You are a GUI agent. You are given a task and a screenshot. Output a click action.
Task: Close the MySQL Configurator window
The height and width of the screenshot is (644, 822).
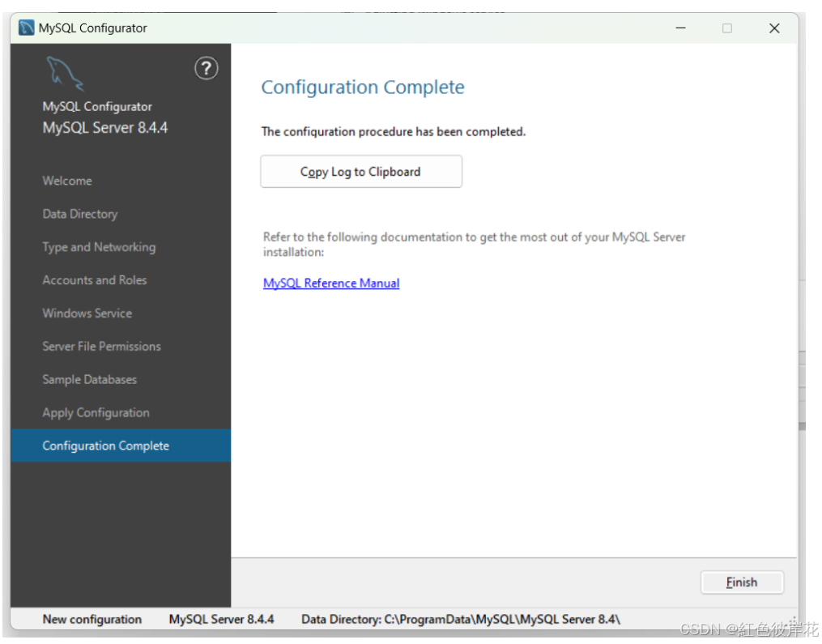[774, 28]
